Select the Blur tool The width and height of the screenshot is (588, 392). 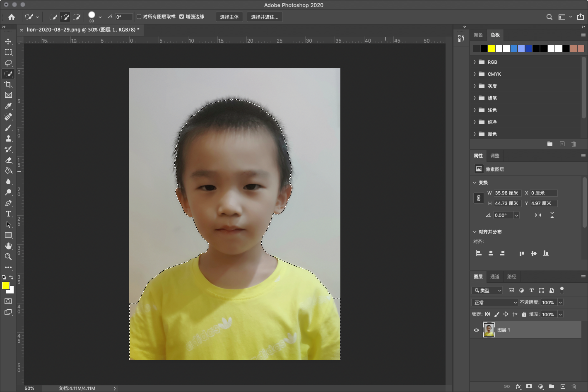(8, 181)
